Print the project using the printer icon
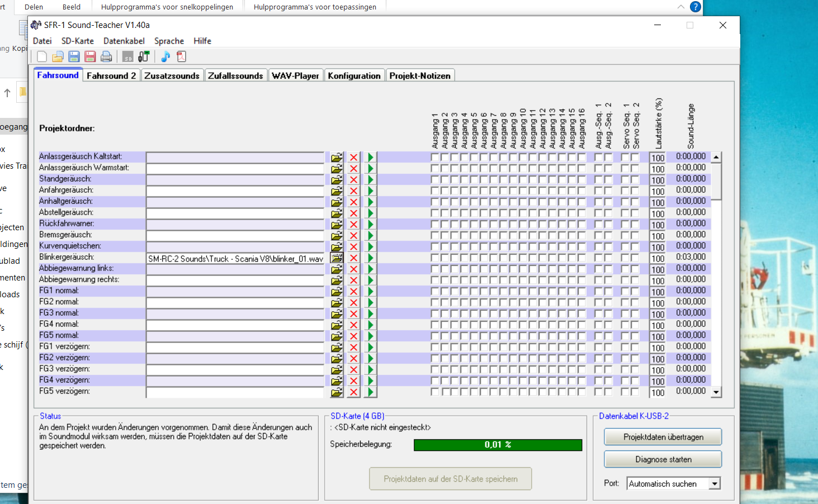 pos(106,56)
